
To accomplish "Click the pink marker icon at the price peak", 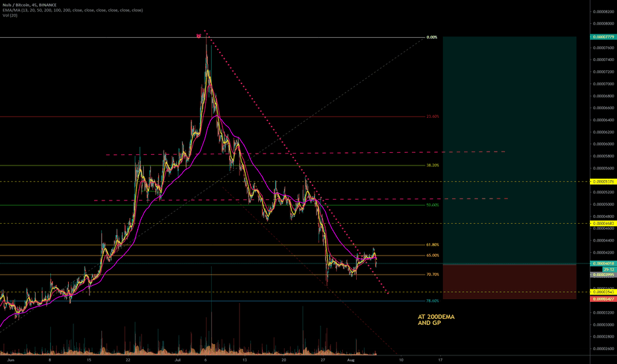I will pos(199,36).
